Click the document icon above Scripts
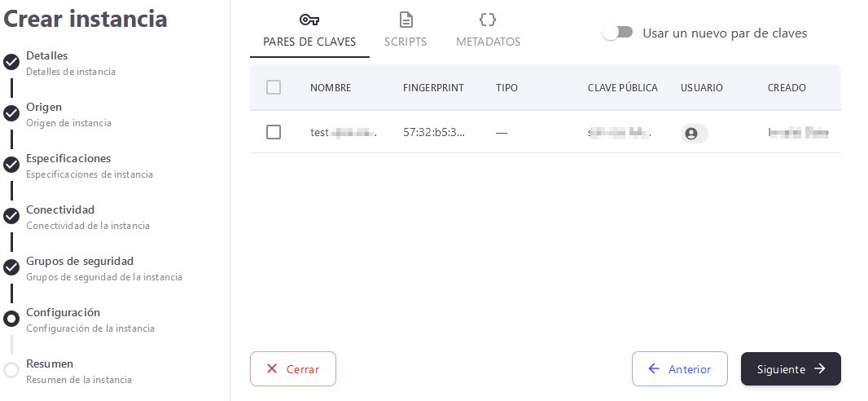This screenshot has width=868, height=401. [406, 20]
